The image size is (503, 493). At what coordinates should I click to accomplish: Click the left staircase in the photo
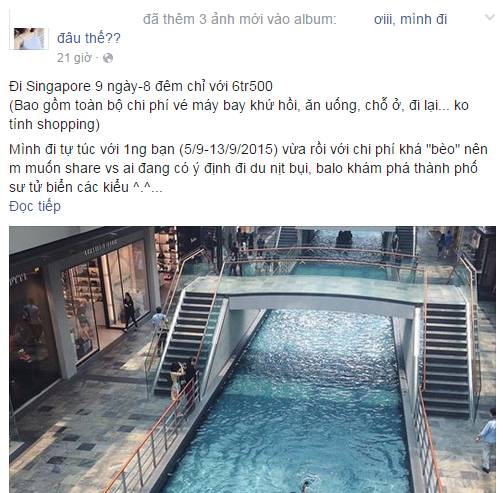click(x=187, y=340)
